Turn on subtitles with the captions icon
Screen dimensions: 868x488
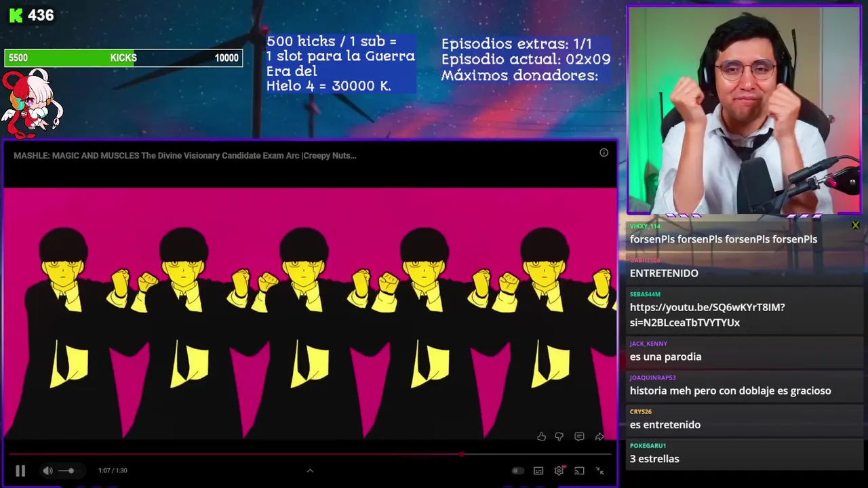[x=538, y=470]
